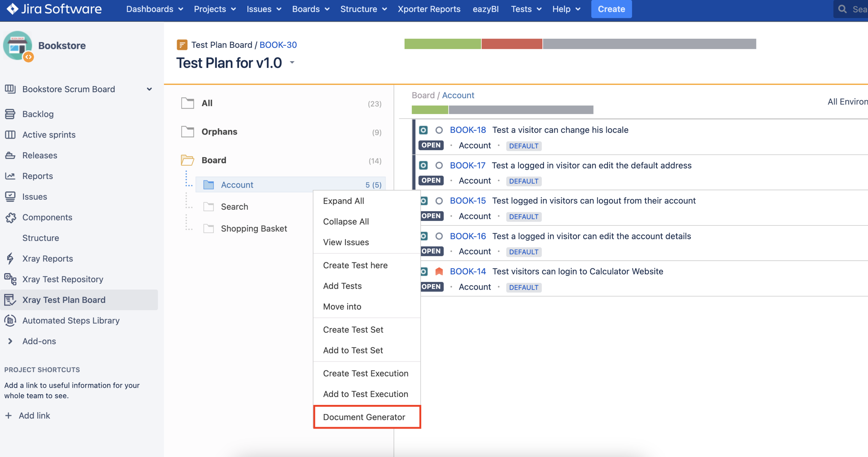Screen dimensions: 868x457
Task: Click the red priority flag on BOOK-14
Action: (439, 271)
